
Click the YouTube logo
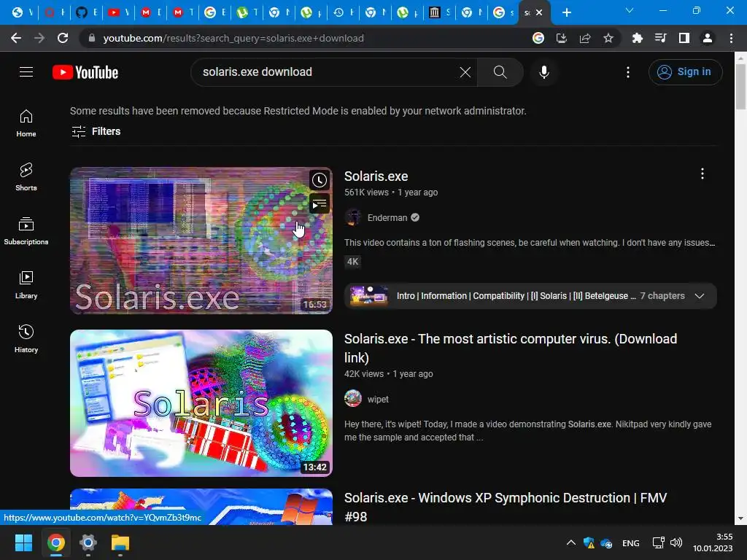[x=85, y=72]
